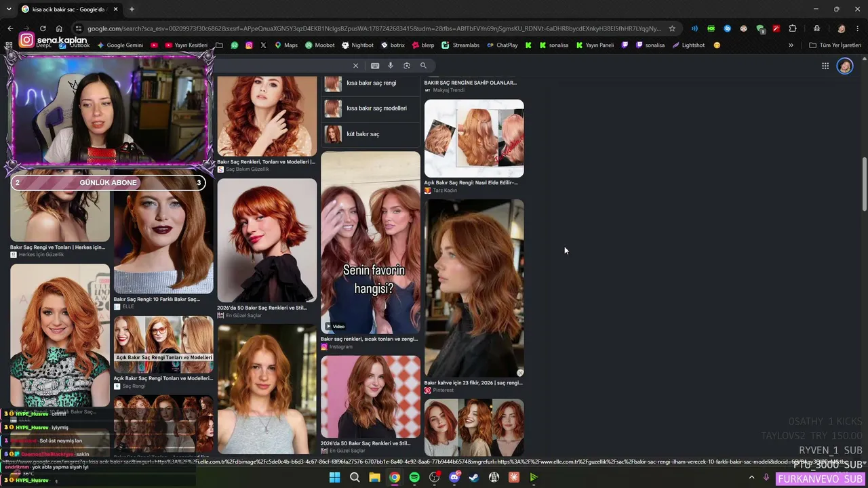868x488 pixels.
Task: Open the botrix bookmark
Action: click(393, 45)
